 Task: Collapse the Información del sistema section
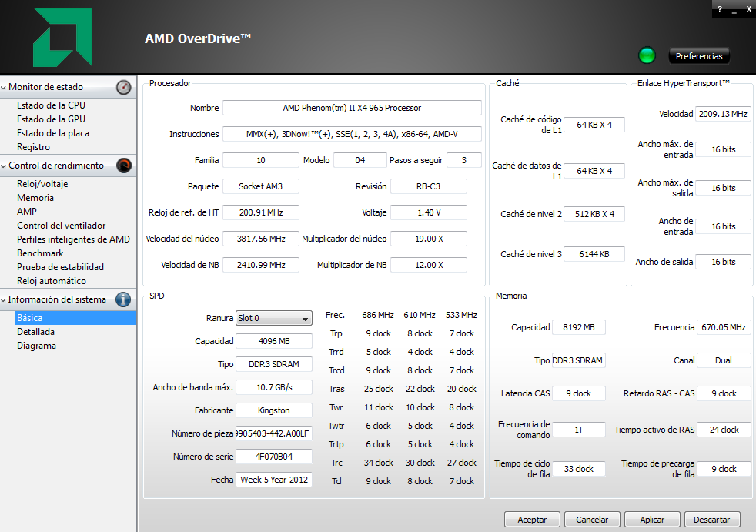point(4,299)
